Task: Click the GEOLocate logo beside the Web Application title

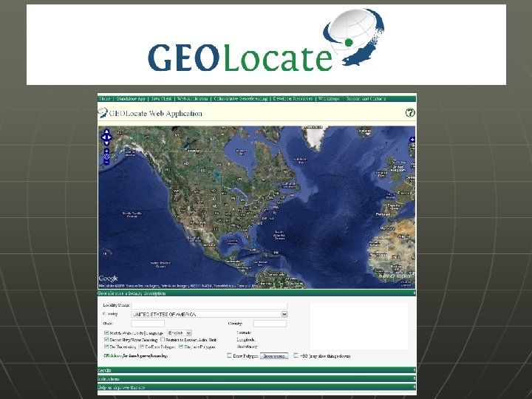Action: coord(103,112)
